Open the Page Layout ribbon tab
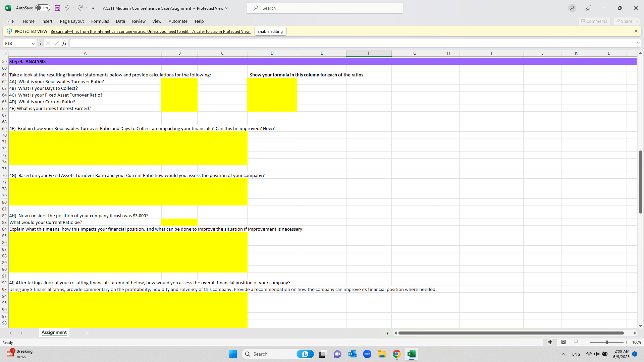644x362 pixels. point(72,21)
